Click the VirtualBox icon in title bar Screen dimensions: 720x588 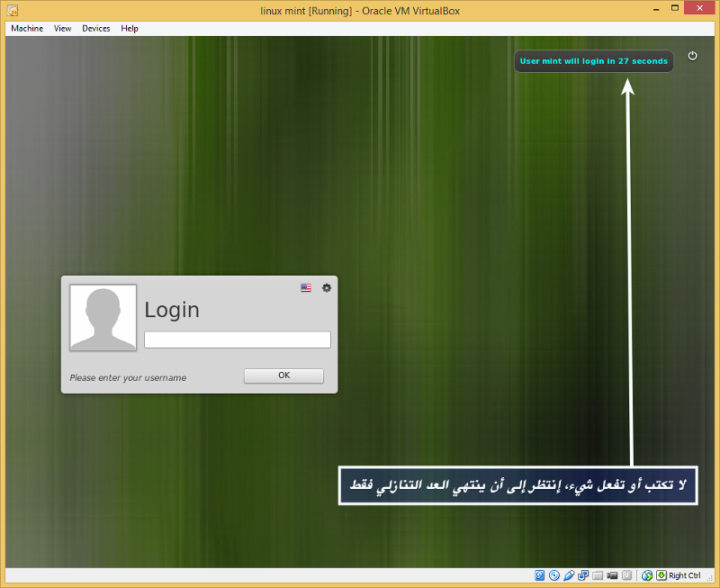(x=13, y=10)
